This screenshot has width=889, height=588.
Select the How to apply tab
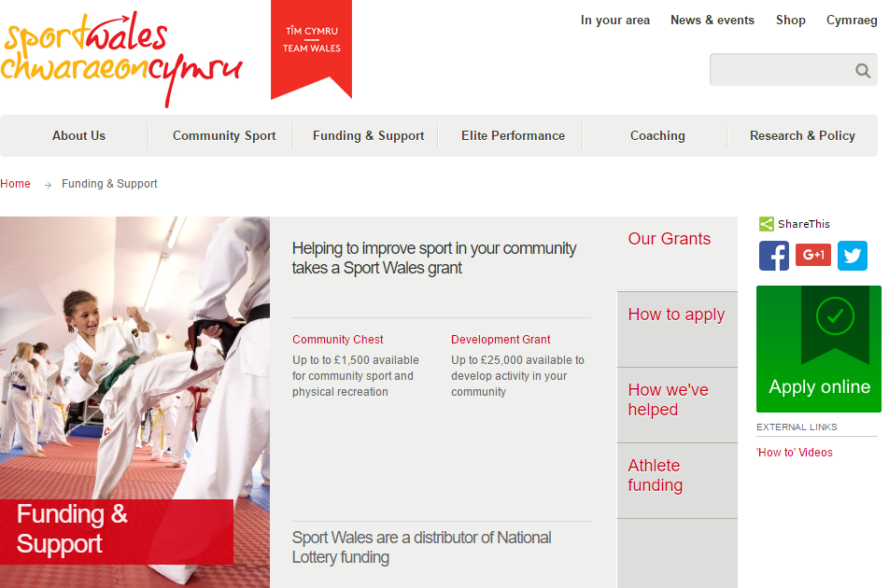coord(677,329)
